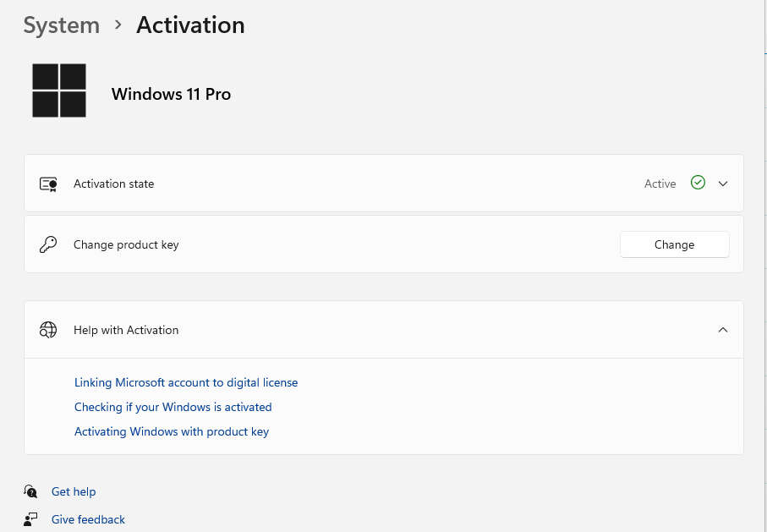This screenshot has width=767, height=532.
Task: Expand the Activation state details chevron
Action: point(723,184)
